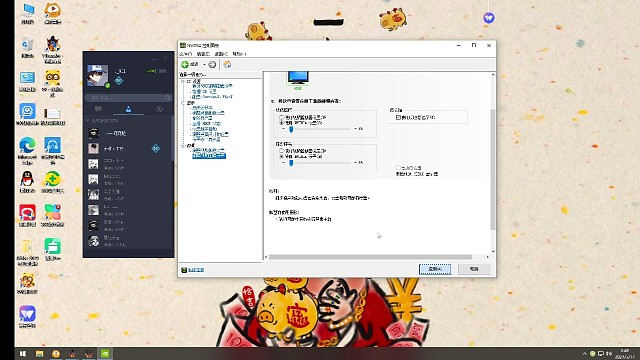The width and height of the screenshot is (640, 360).
Task: Select NVIDIA-settings radio under noise reduction
Action: click(x=281, y=156)
